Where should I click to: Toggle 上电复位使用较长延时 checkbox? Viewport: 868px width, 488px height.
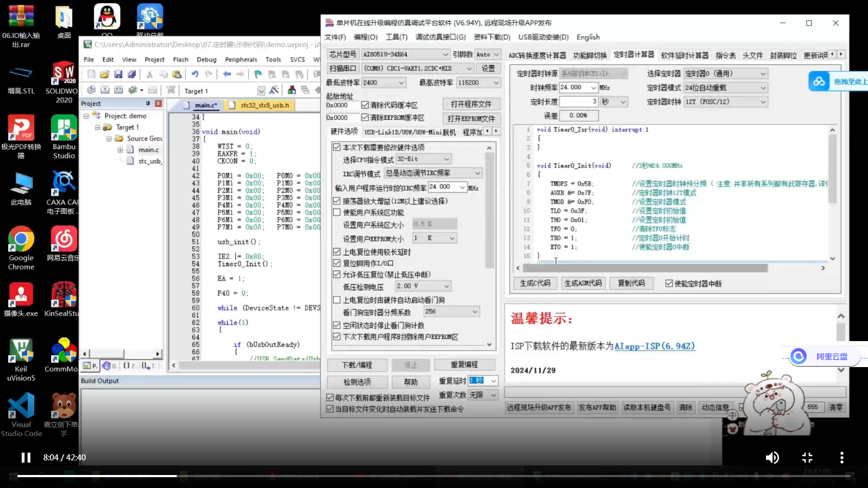click(337, 252)
